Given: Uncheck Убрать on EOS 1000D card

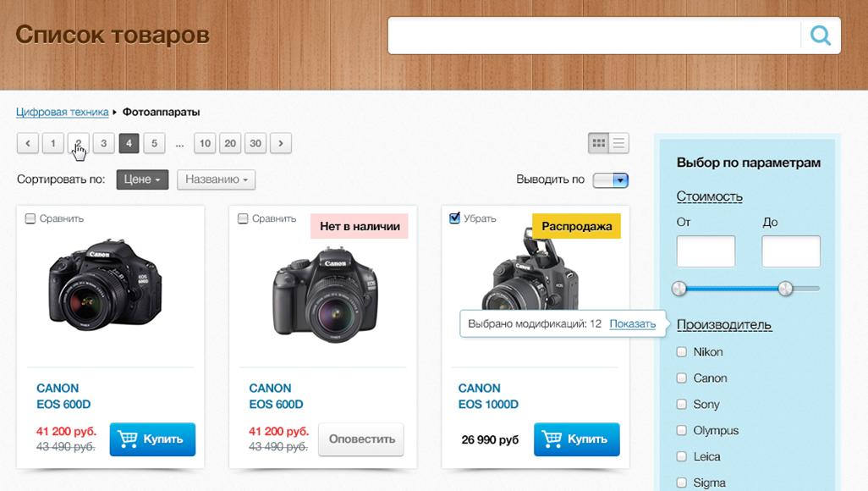Looking at the screenshot, I should [454, 218].
